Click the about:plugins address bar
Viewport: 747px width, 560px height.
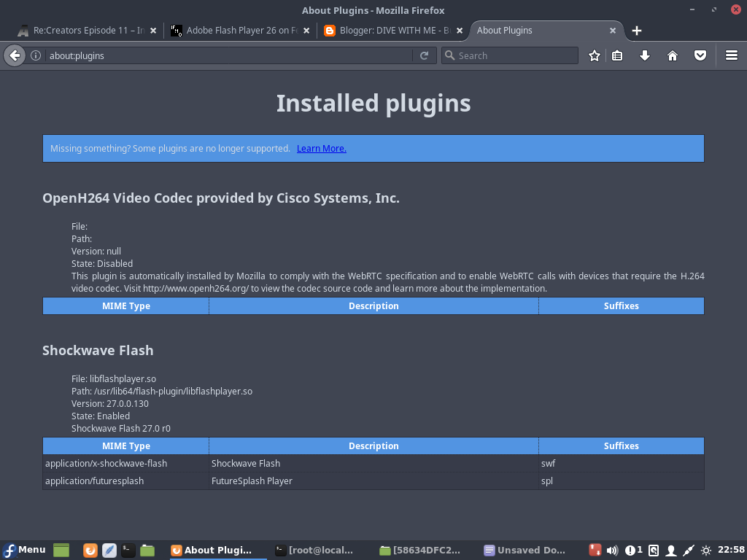coord(228,55)
